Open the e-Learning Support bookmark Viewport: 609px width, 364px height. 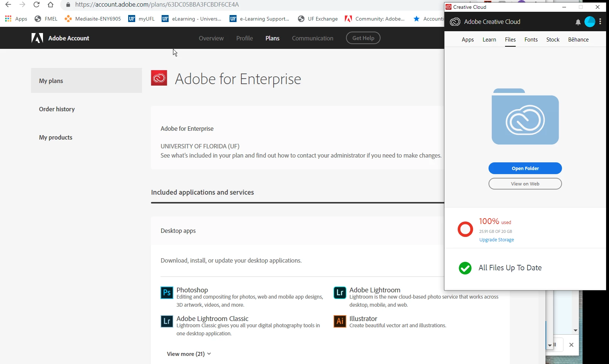(259, 19)
